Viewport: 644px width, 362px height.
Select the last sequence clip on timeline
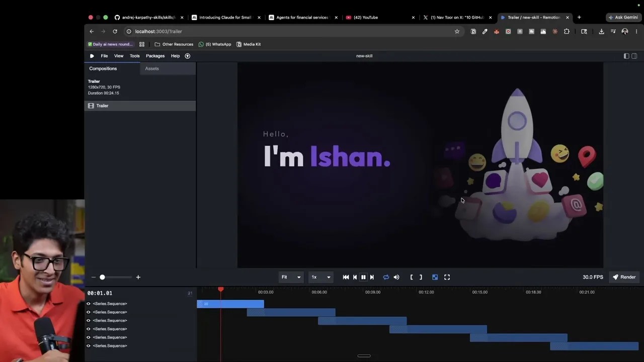pyautogui.click(x=594, y=346)
